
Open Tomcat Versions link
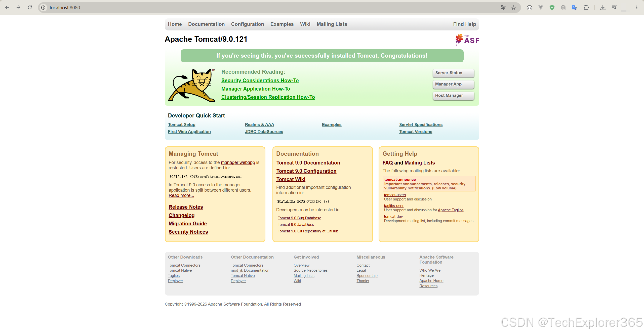(416, 132)
